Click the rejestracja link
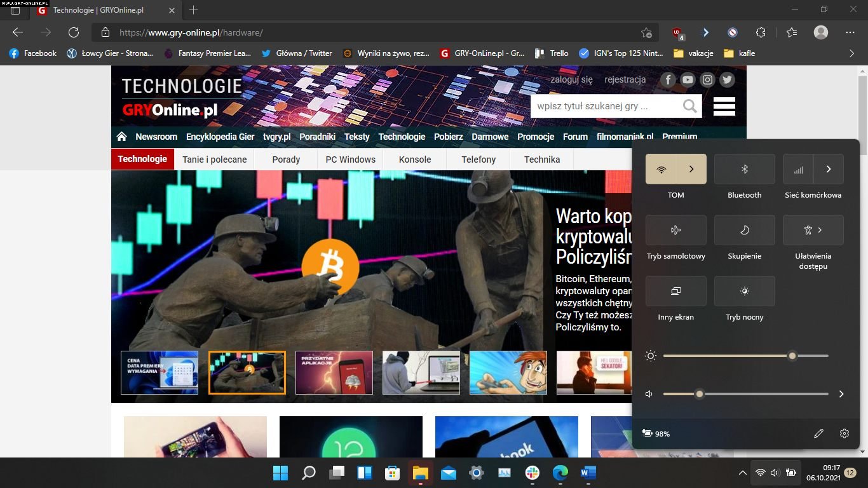Viewport: 868px width, 488px height. [x=625, y=79]
